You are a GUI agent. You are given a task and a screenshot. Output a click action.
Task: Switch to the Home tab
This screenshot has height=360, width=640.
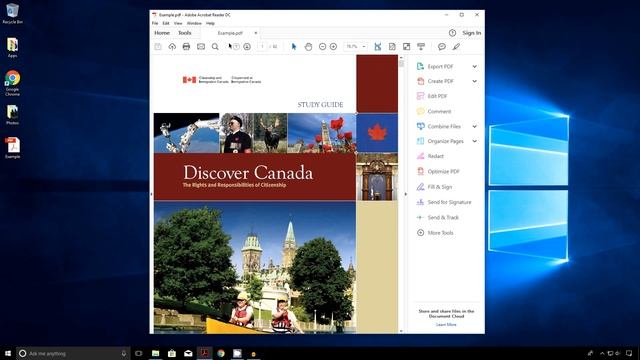(x=162, y=33)
